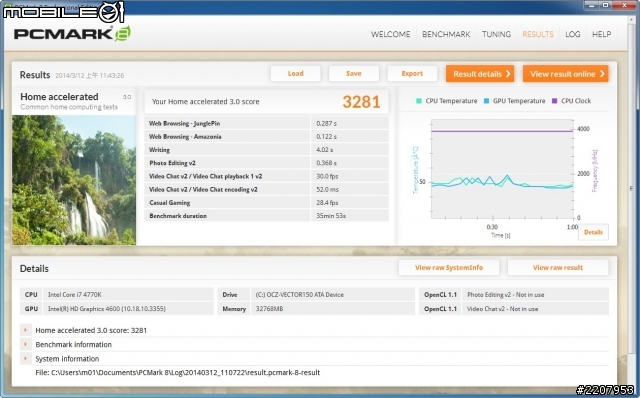
Task: Toggle GPU Temperature legend swatch
Action: point(486,101)
